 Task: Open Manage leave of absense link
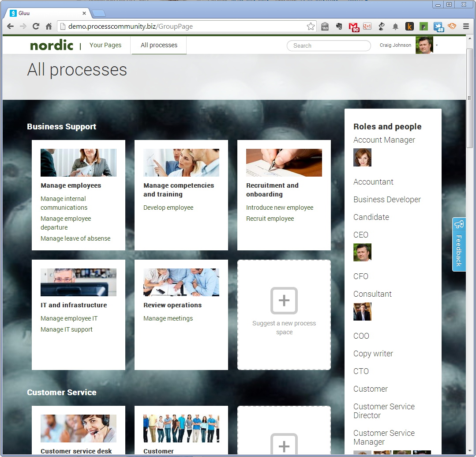[75, 238]
